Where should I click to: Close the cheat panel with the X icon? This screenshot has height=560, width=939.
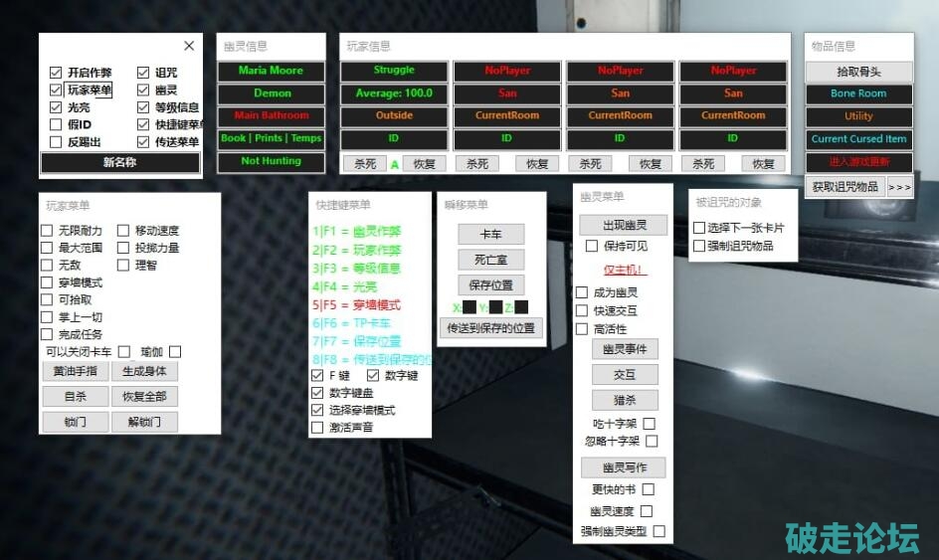pos(189,46)
